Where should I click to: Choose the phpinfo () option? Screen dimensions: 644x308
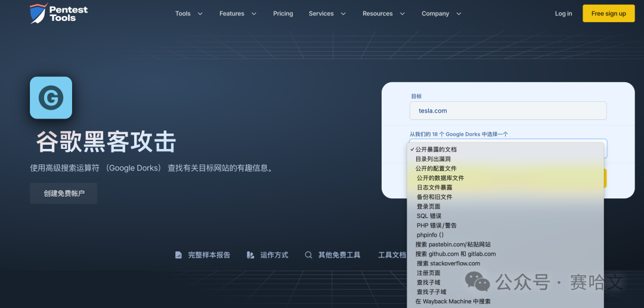pyautogui.click(x=505, y=235)
